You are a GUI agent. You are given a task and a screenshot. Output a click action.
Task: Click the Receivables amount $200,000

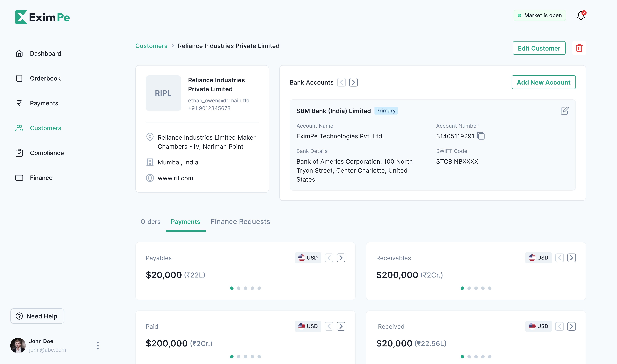(x=397, y=275)
